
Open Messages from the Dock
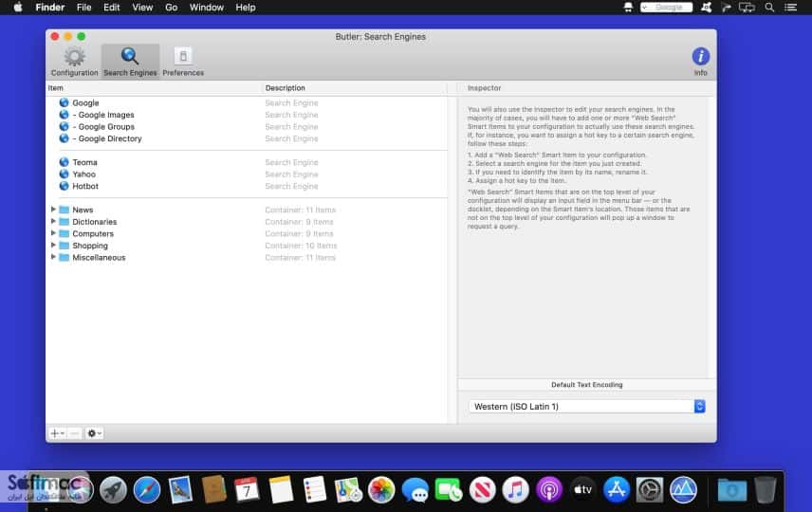coord(415,489)
